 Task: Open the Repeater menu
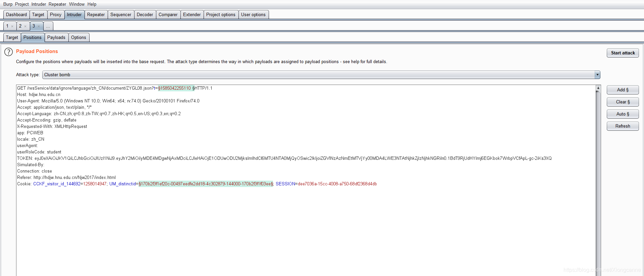coord(57,4)
